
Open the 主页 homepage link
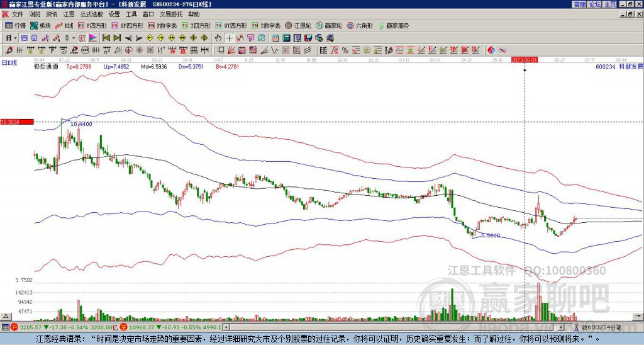pos(609,4)
